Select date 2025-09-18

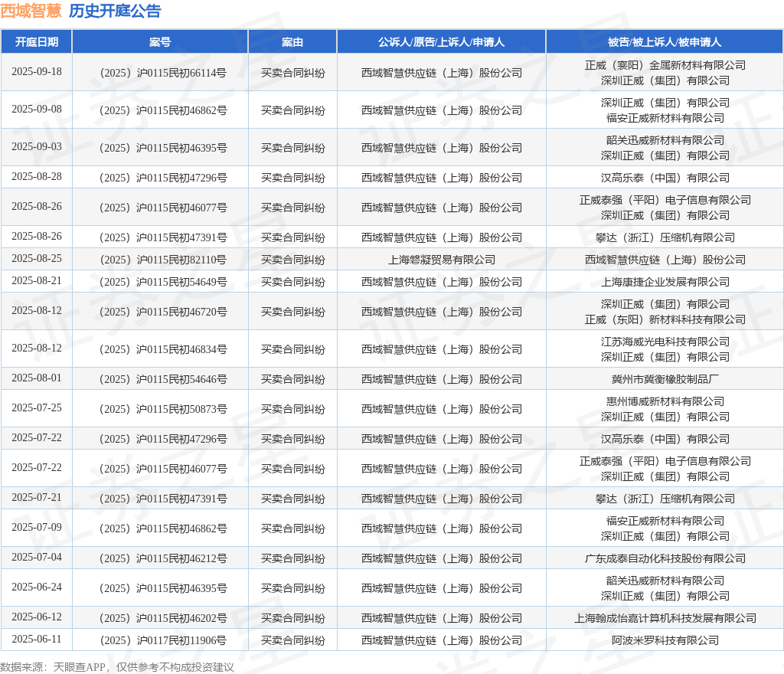pos(37,71)
